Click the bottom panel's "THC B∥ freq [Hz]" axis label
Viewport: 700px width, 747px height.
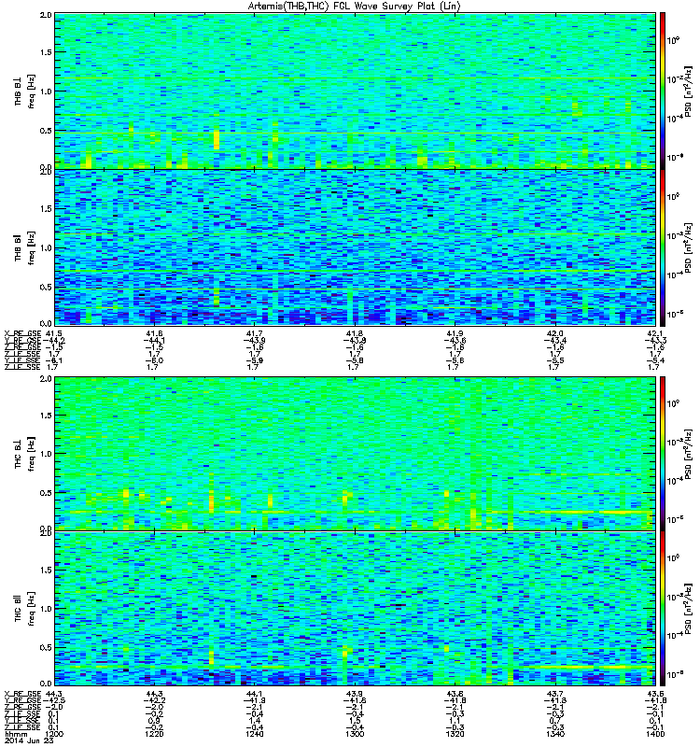point(24,609)
